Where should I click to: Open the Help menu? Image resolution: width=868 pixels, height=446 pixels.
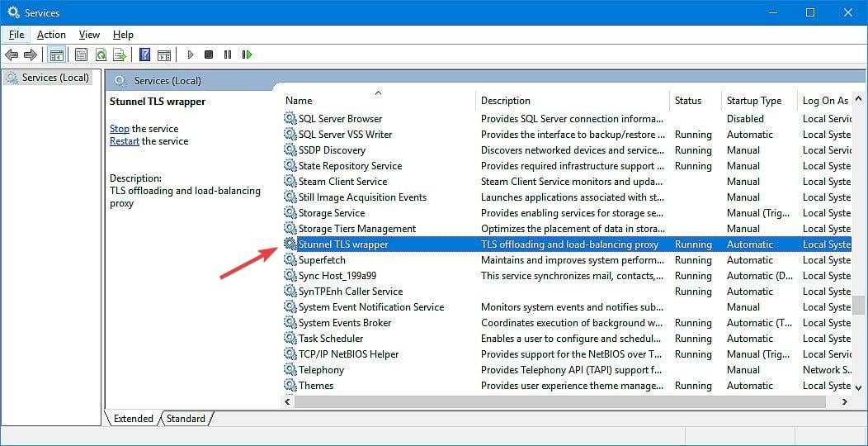[x=123, y=35]
